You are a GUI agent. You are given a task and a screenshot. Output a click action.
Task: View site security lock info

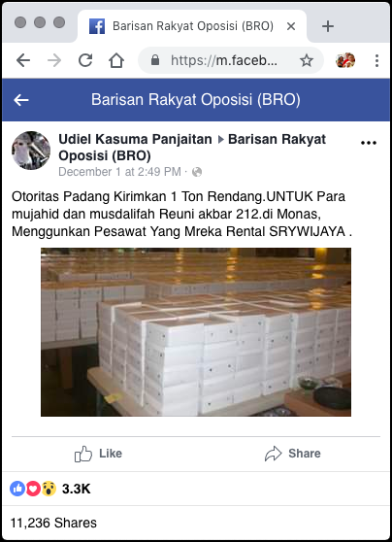(155, 60)
